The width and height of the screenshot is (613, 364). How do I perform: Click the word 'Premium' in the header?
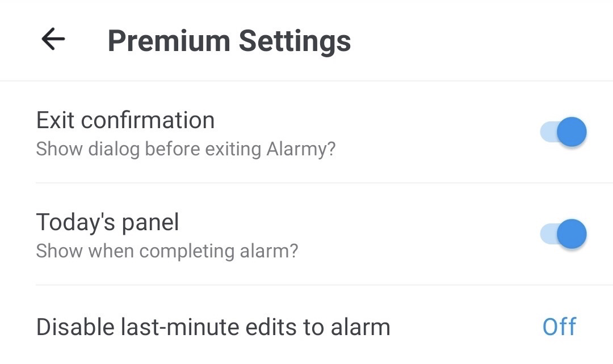[x=168, y=41]
